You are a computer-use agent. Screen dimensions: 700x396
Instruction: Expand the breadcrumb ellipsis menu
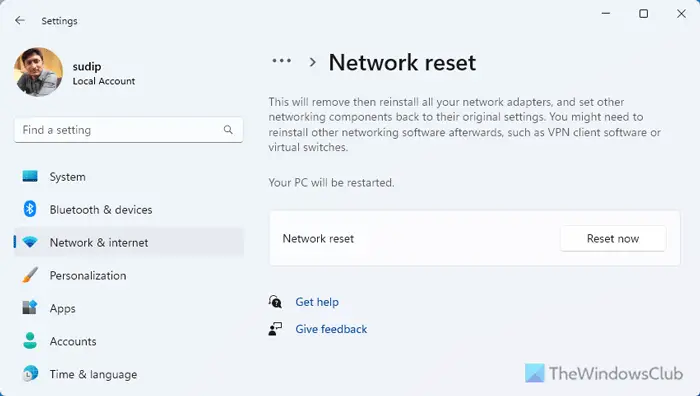(282, 61)
